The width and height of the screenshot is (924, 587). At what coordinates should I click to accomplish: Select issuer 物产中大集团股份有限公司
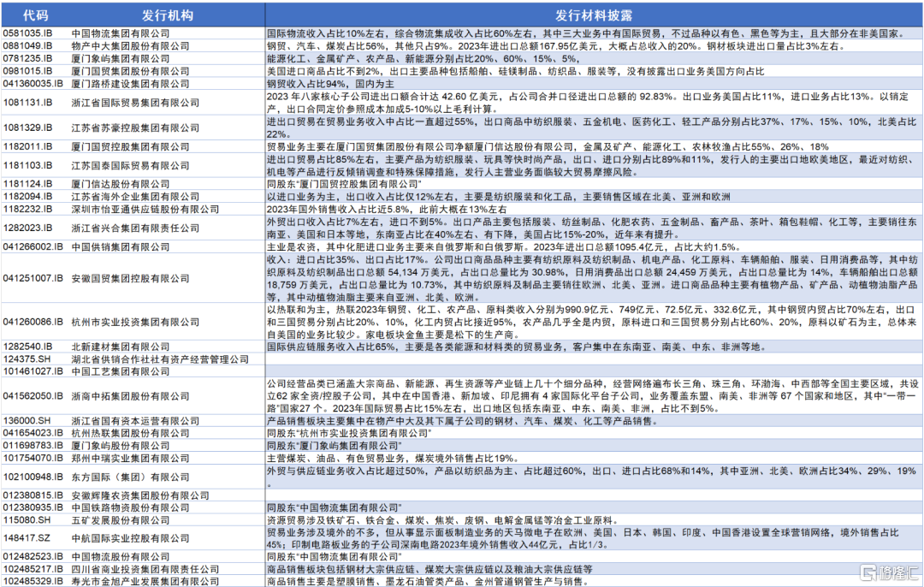[130, 46]
